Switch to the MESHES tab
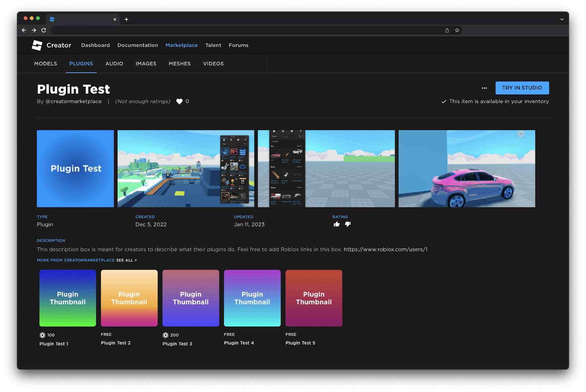The width and height of the screenshot is (586, 392). pyautogui.click(x=179, y=64)
